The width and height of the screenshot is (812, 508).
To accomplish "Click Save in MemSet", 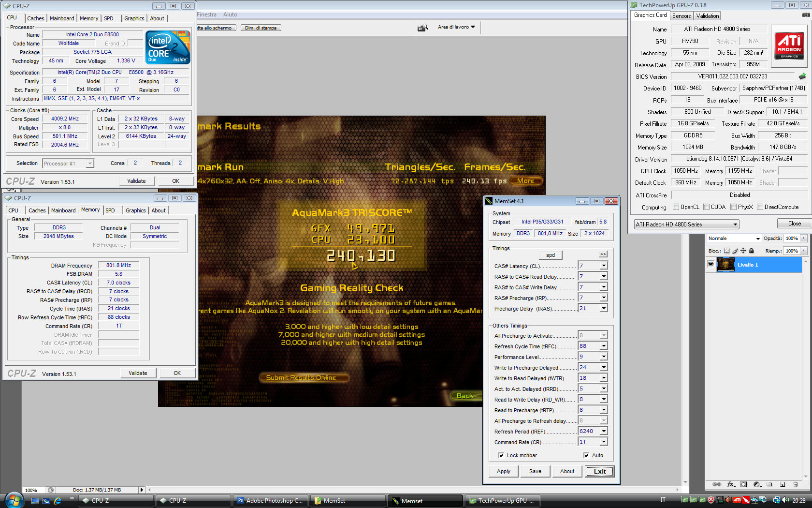I will tap(535, 471).
